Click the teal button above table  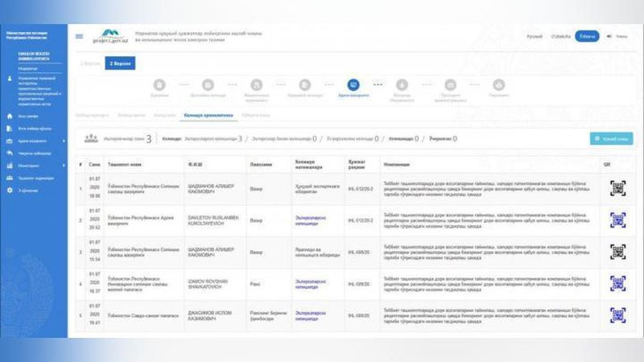point(611,138)
